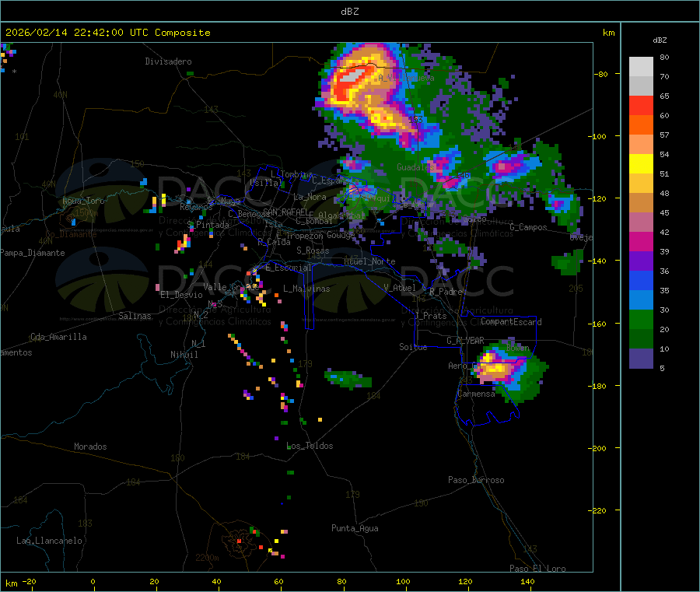
Task: Click the 'Lag.Llancanelo' label
Action: (50, 541)
